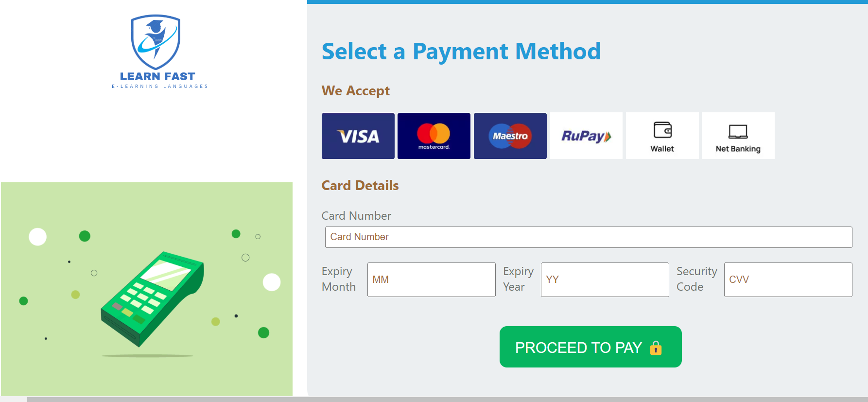This screenshot has width=868, height=402.
Task: Select the Visa payment option
Action: [358, 136]
